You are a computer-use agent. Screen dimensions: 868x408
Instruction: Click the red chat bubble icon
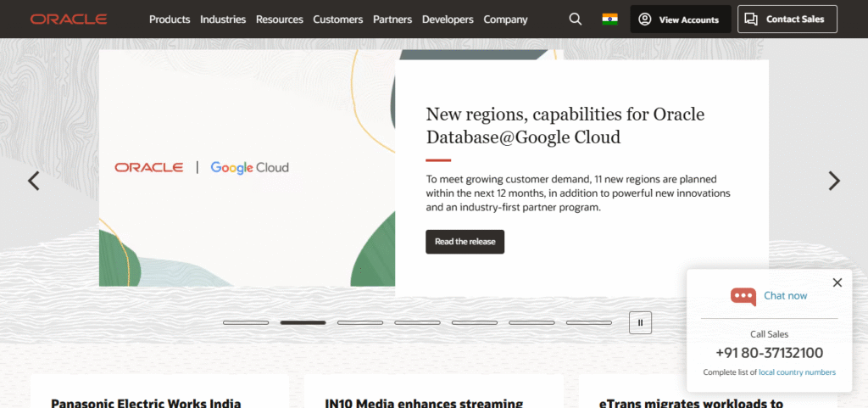click(743, 297)
